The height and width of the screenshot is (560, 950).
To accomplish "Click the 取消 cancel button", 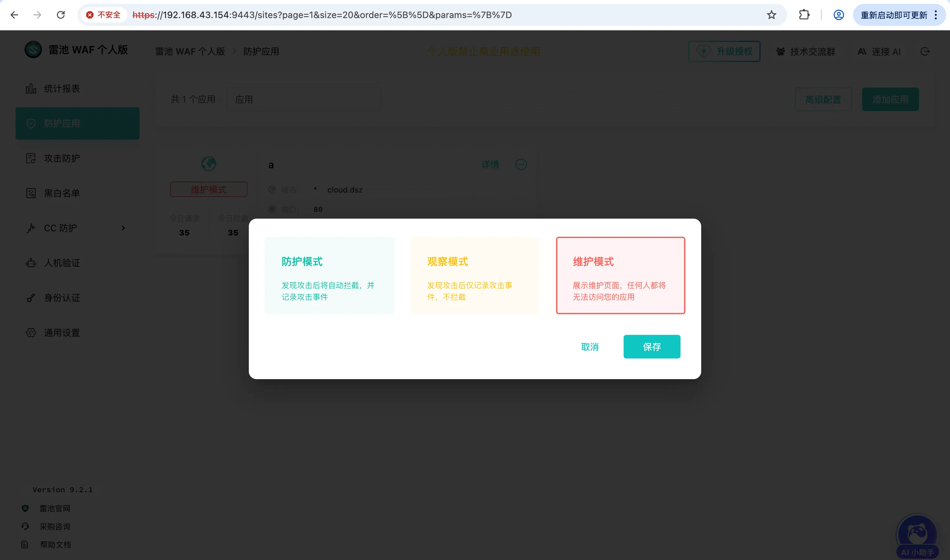I will [589, 347].
